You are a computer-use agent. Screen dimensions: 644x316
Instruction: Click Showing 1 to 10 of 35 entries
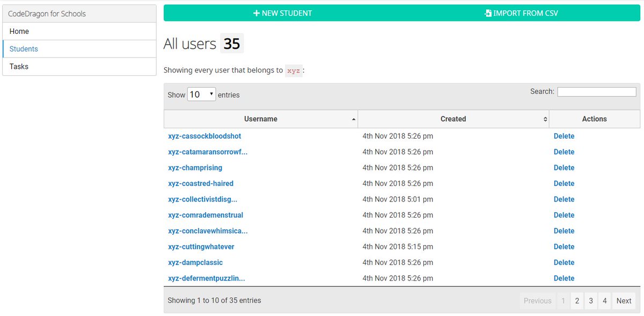point(214,300)
